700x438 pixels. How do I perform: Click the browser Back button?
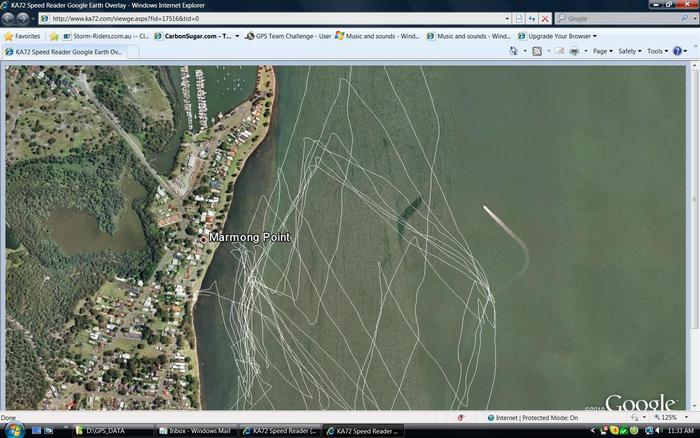click(9, 18)
